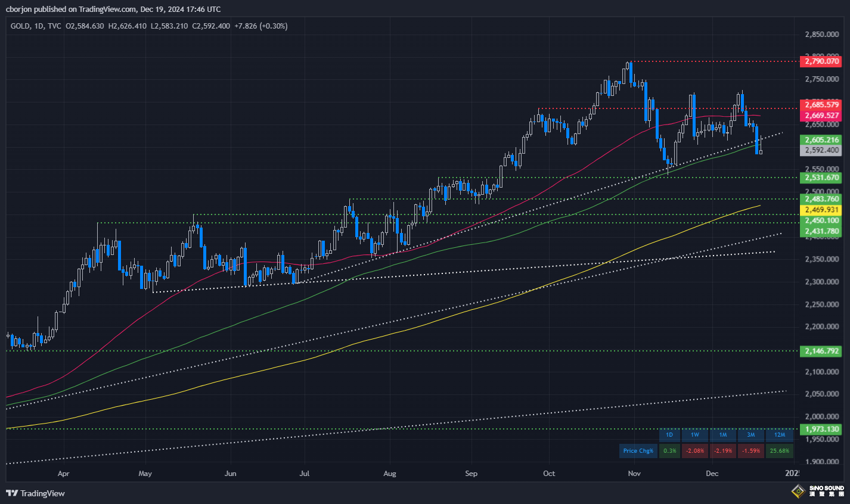Click the TradingView logo icon
Viewport: 850px width, 504px height.
tap(11, 493)
